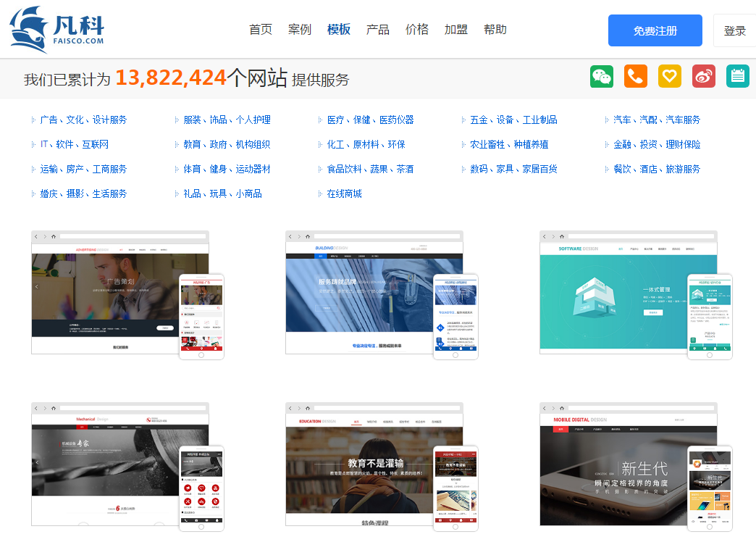Click the Faisco ship logo
756x550 pixels.
pos(56,29)
